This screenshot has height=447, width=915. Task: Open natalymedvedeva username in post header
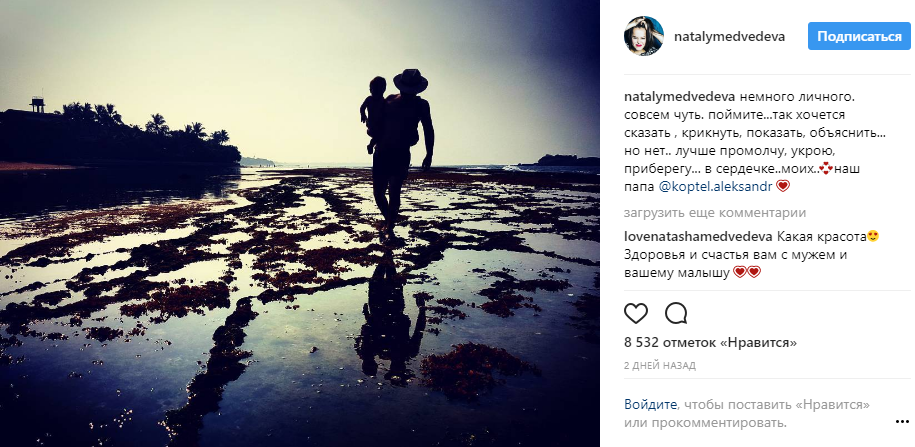[x=729, y=37]
